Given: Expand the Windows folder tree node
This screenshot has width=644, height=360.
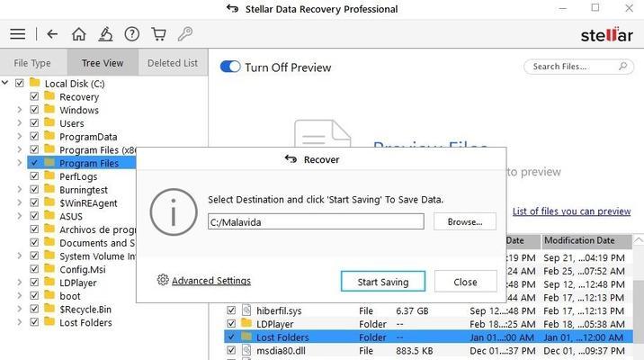Looking at the screenshot, I should coord(19,110).
